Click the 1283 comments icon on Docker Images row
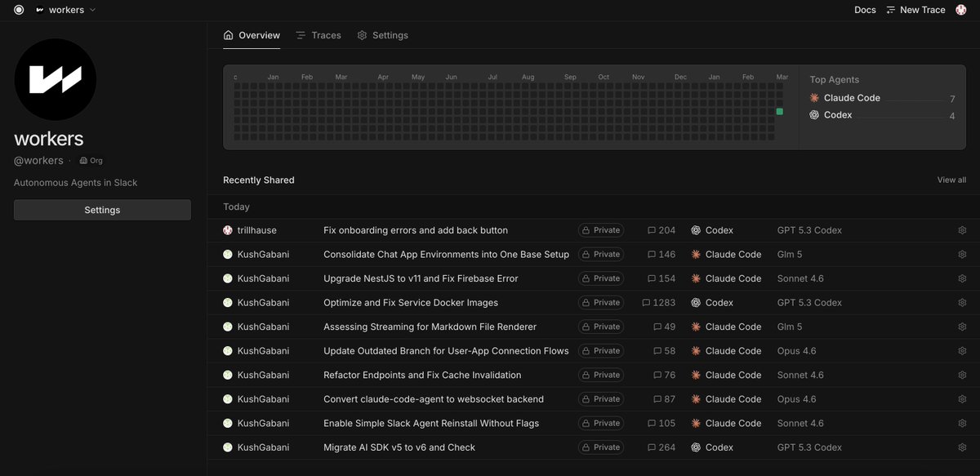 [x=646, y=303]
